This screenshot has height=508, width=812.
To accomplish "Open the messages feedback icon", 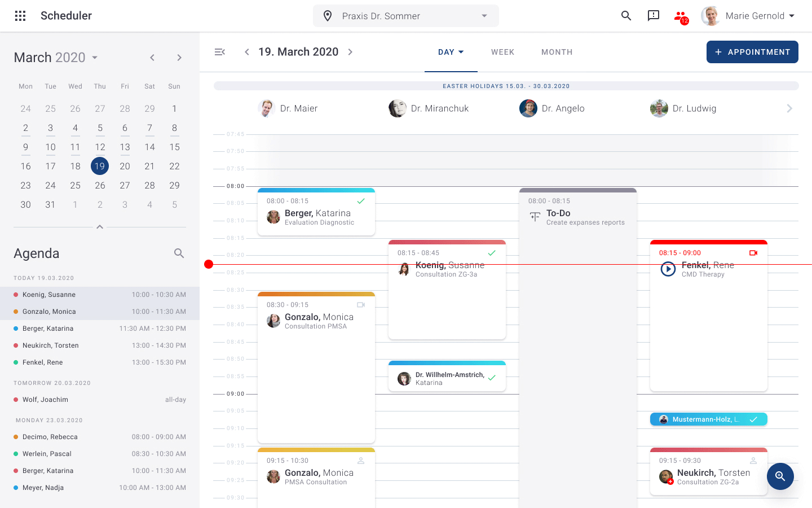I will click(x=654, y=16).
